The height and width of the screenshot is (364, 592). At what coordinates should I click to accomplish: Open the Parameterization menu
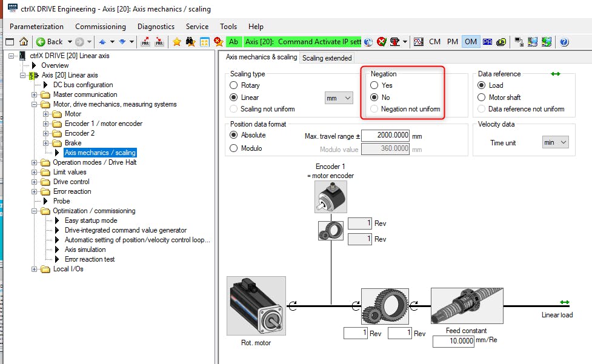tap(36, 27)
